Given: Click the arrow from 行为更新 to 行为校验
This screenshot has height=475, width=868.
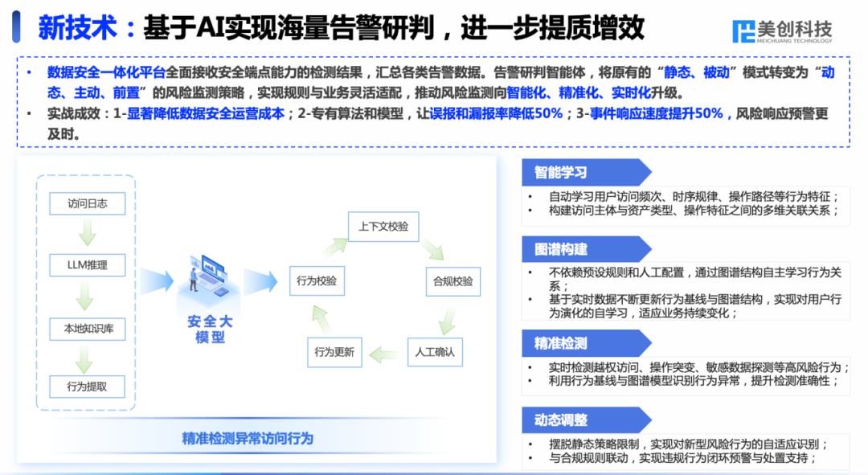Looking at the screenshot, I should 321,317.
